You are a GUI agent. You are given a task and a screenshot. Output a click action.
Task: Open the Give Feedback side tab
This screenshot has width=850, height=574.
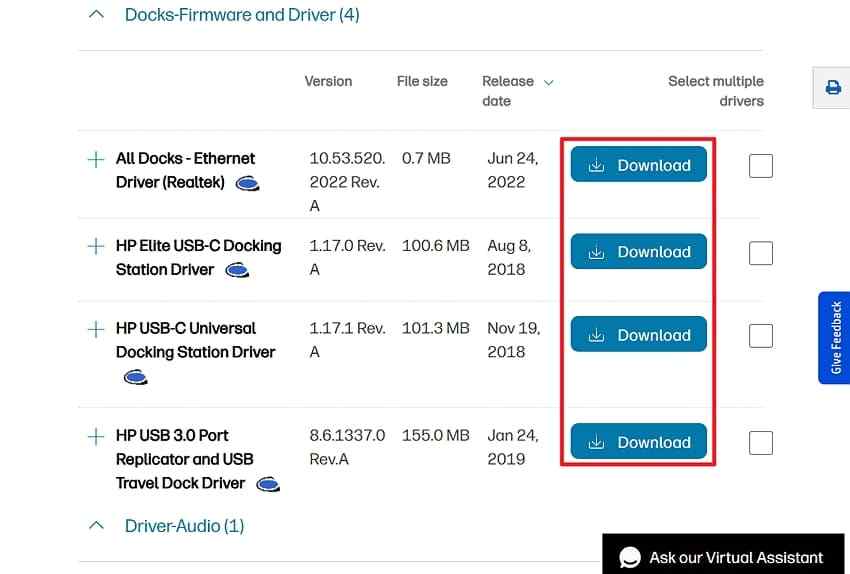(x=835, y=338)
